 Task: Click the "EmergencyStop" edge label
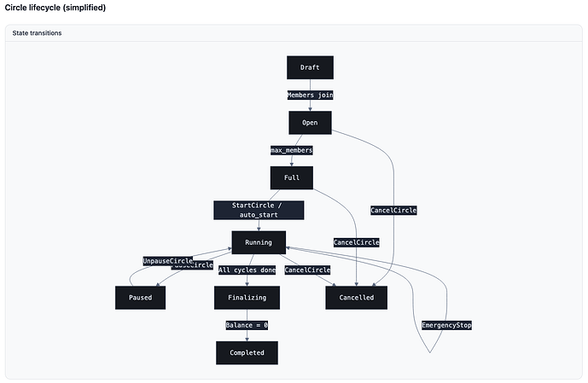pos(446,325)
